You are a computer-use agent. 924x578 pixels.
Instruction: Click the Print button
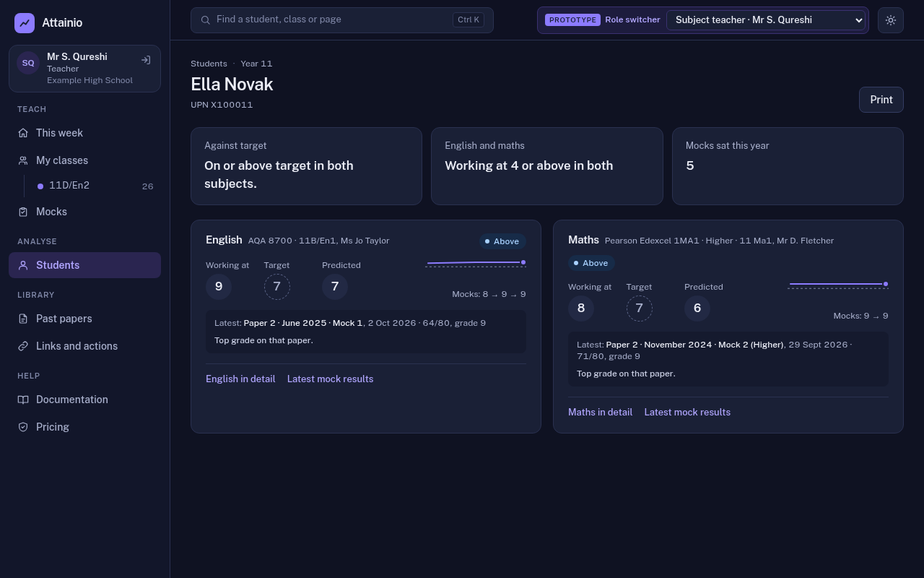[881, 100]
